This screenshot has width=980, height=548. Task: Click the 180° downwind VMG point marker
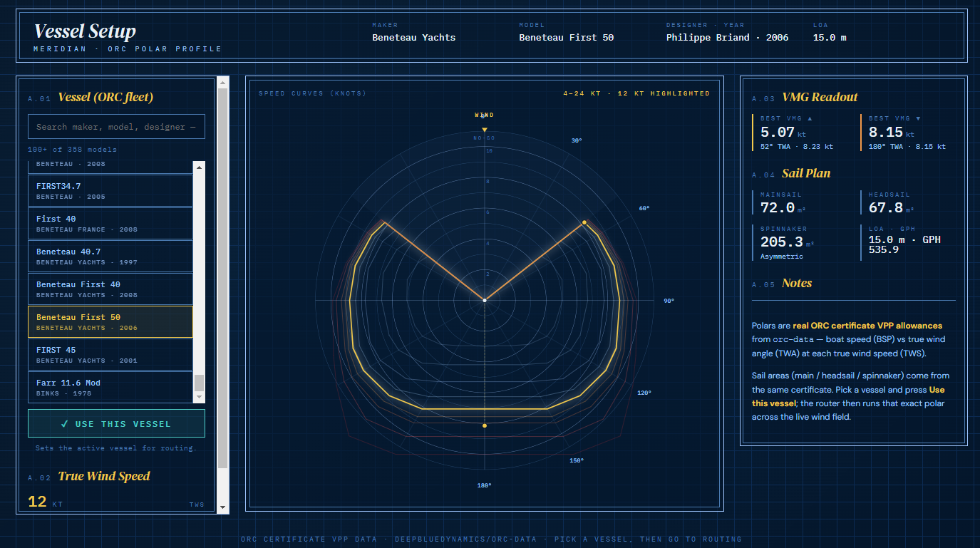[x=485, y=425]
